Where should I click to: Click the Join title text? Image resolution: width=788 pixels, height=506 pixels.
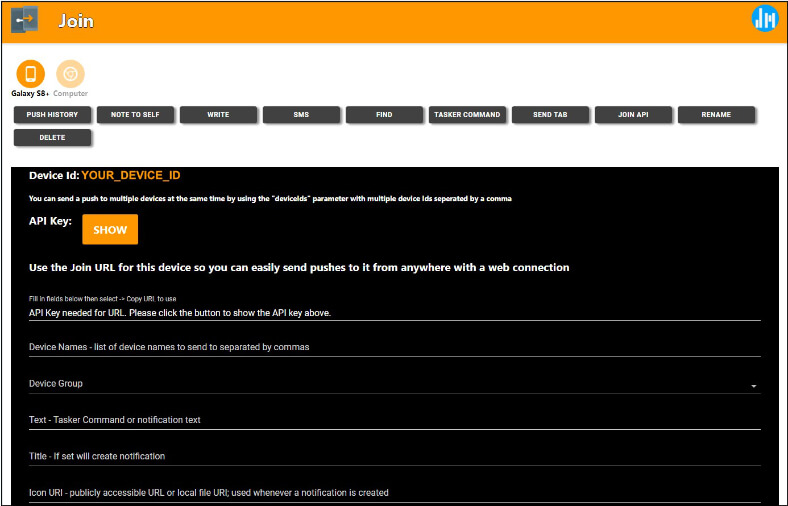[76, 21]
